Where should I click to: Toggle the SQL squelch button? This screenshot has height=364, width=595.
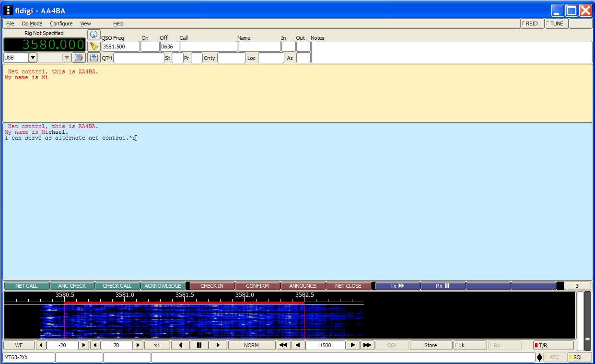click(x=580, y=357)
